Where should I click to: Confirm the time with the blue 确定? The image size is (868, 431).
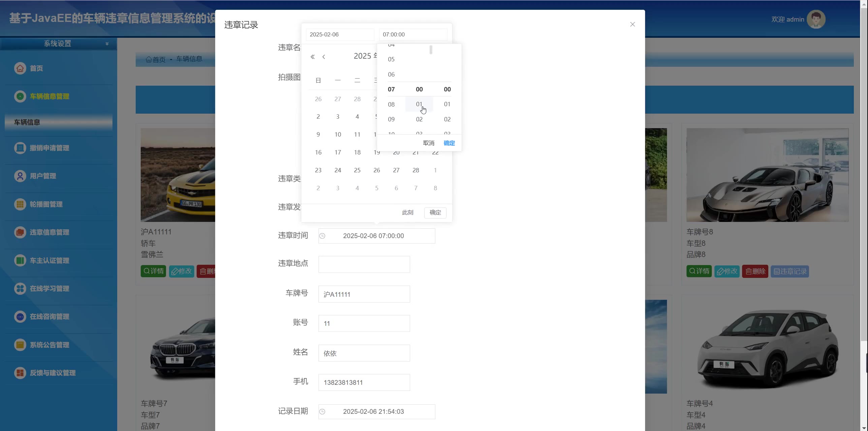coord(449,143)
